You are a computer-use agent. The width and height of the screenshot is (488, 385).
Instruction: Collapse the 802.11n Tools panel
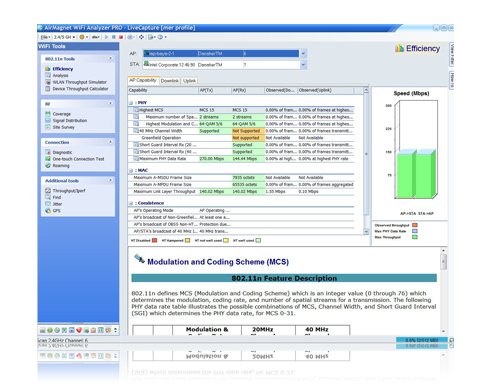coord(110,58)
